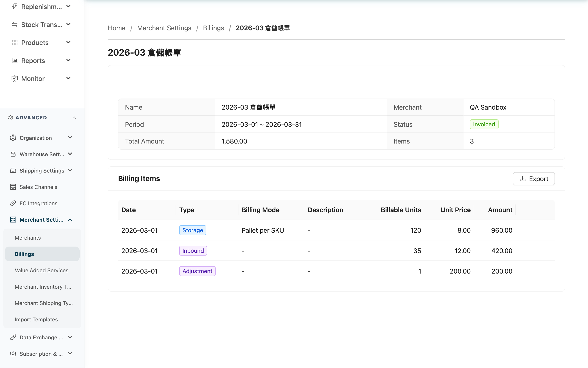
Task: Click the Subscription crown icon
Action: point(13,354)
